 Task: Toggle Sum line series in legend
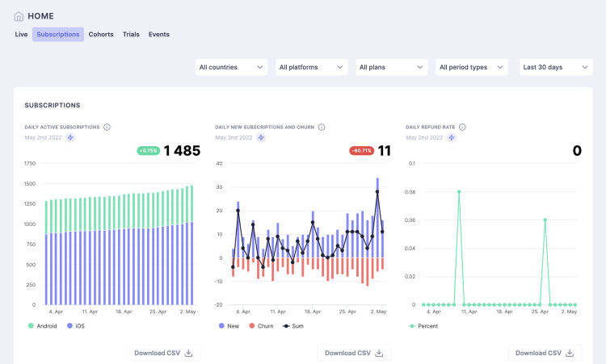[293, 326]
